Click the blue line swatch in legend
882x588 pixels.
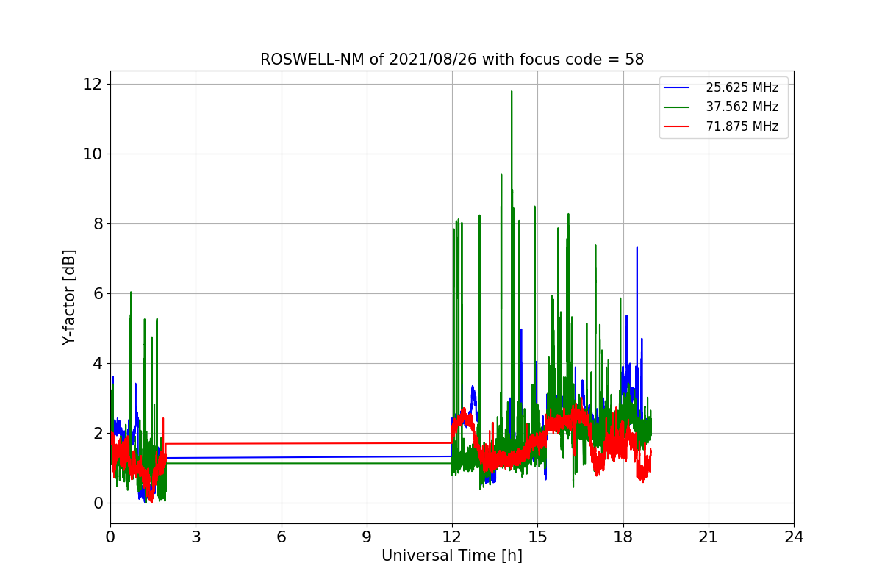pyautogui.click(x=678, y=87)
